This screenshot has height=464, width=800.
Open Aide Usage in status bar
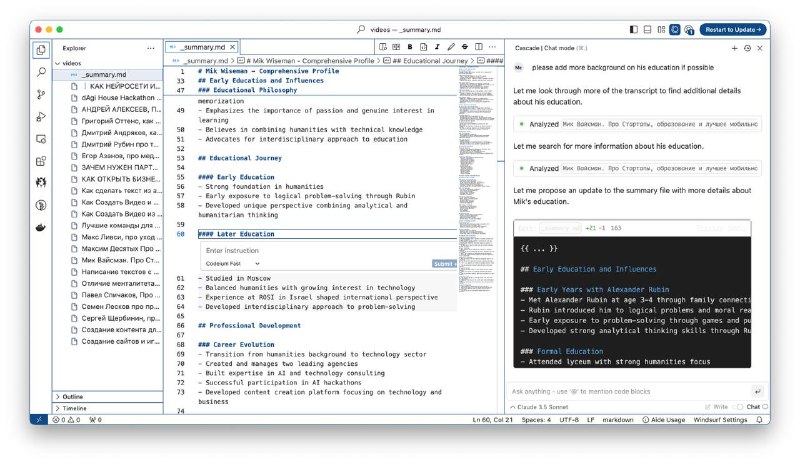click(663, 420)
